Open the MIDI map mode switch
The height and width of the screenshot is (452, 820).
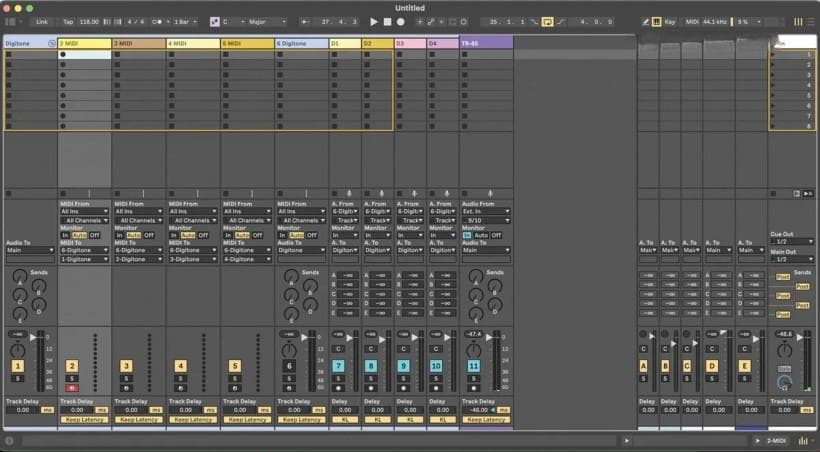click(x=692, y=22)
